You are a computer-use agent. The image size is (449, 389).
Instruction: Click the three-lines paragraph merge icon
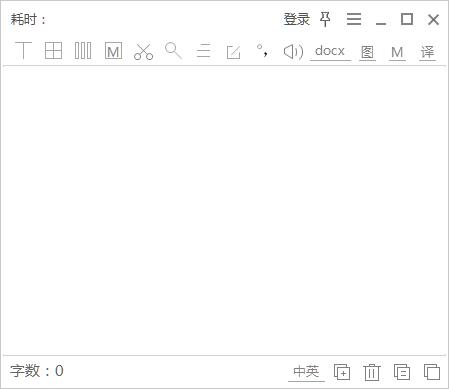(203, 51)
